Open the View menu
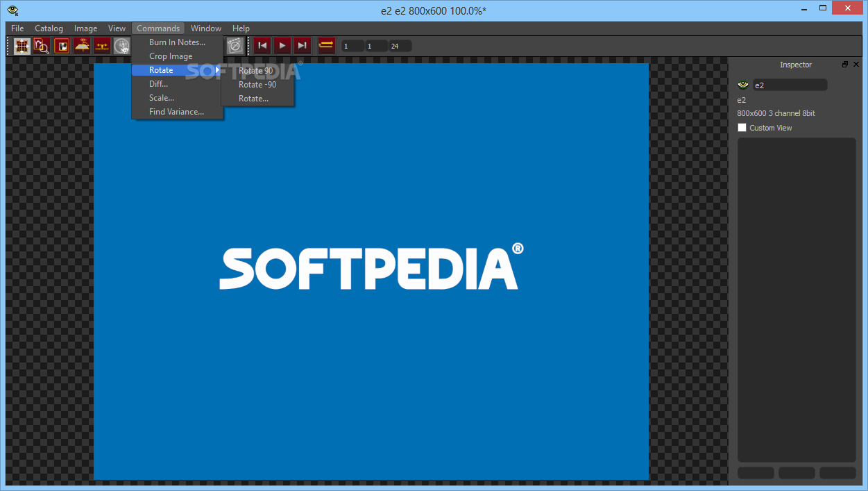This screenshot has height=491, width=868. [117, 28]
